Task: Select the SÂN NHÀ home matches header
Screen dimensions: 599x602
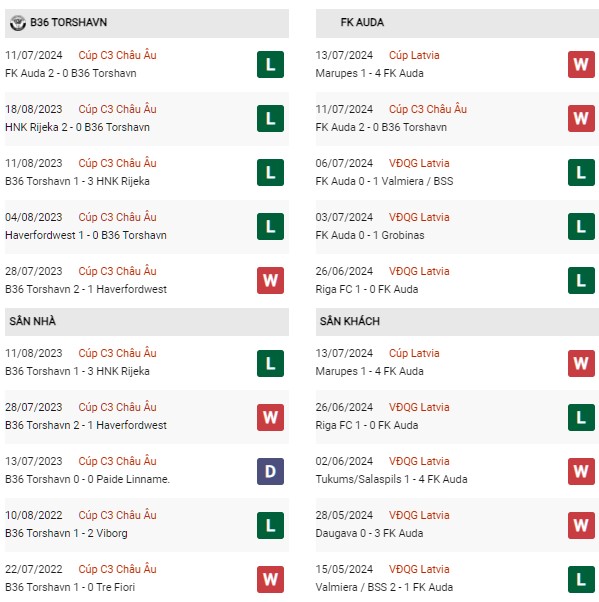Action: pyautogui.click(x=147, y=322)
